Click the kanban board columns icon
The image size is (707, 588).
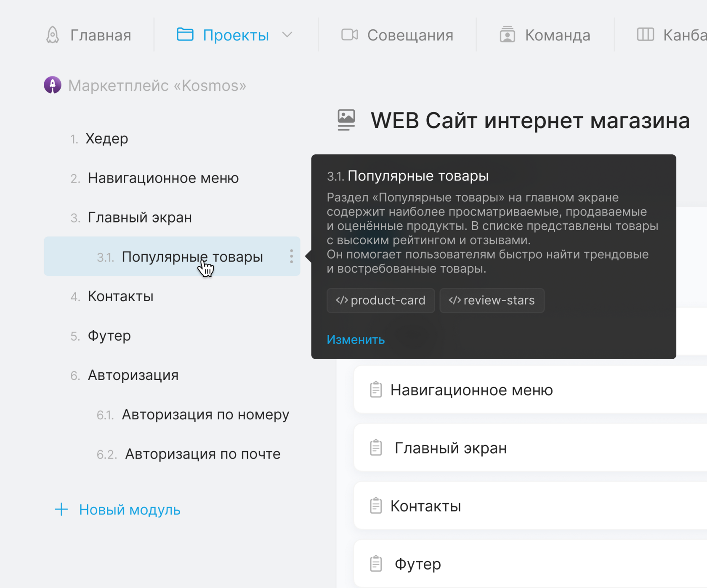645,34
